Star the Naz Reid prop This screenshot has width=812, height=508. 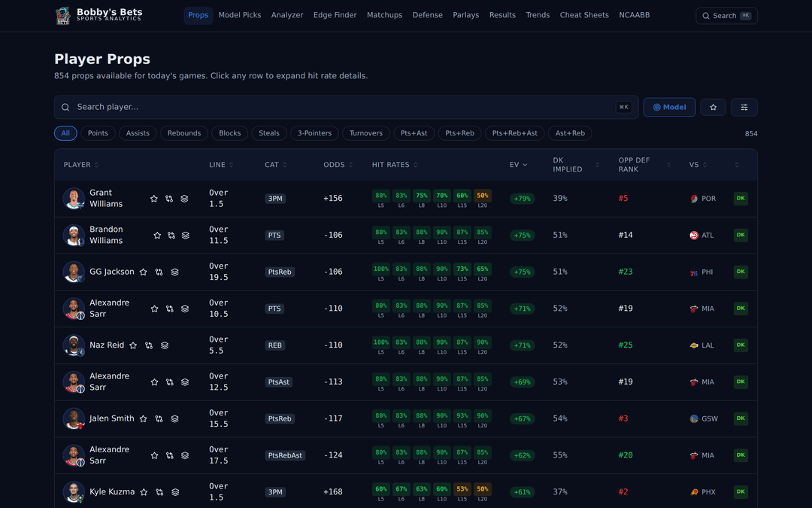(x=133, y=345)
